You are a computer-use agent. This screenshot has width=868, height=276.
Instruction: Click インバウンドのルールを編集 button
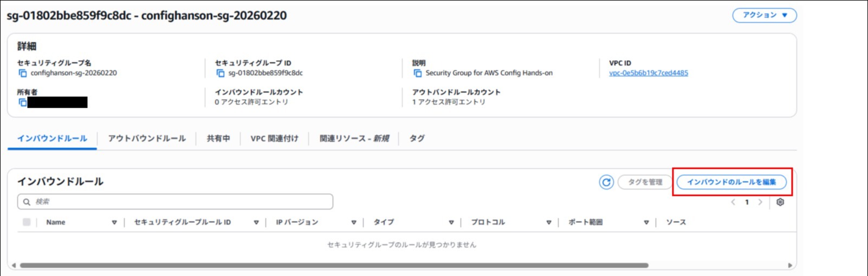pos(731,182)
